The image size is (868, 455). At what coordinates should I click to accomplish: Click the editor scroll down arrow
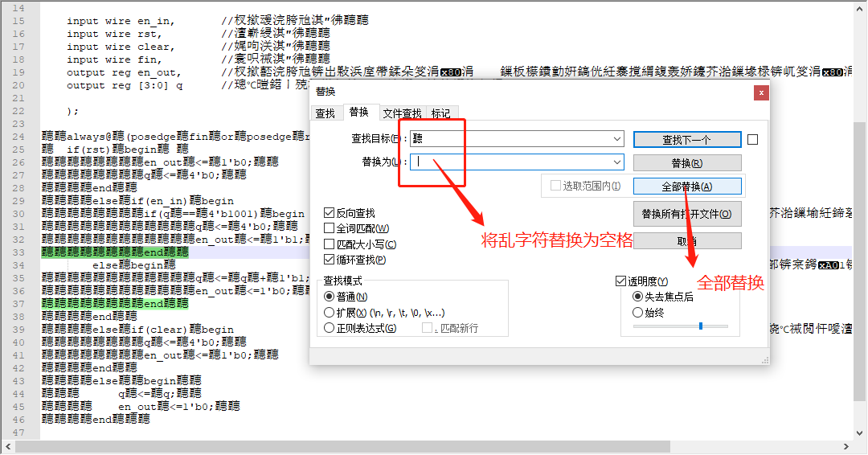click(859, 432)
